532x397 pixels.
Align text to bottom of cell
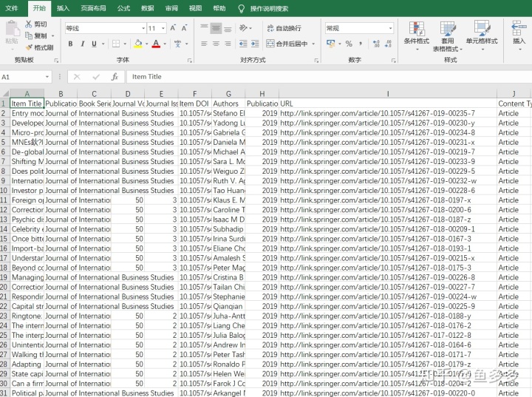coord(228,28)
